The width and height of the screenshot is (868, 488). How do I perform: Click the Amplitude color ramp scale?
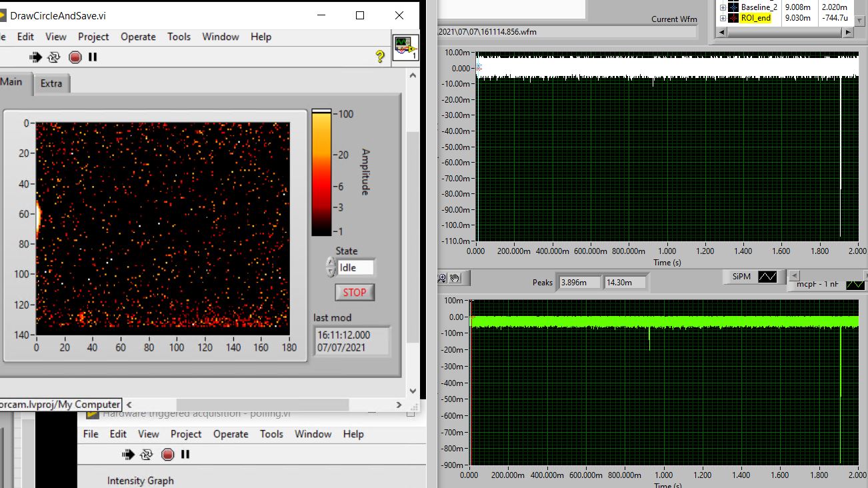[321, 172]
